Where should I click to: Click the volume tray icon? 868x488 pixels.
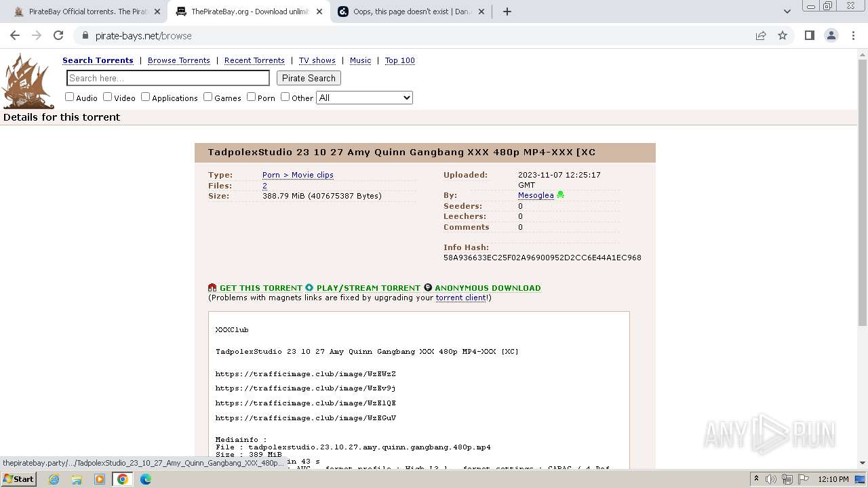(x=771, y=479)
